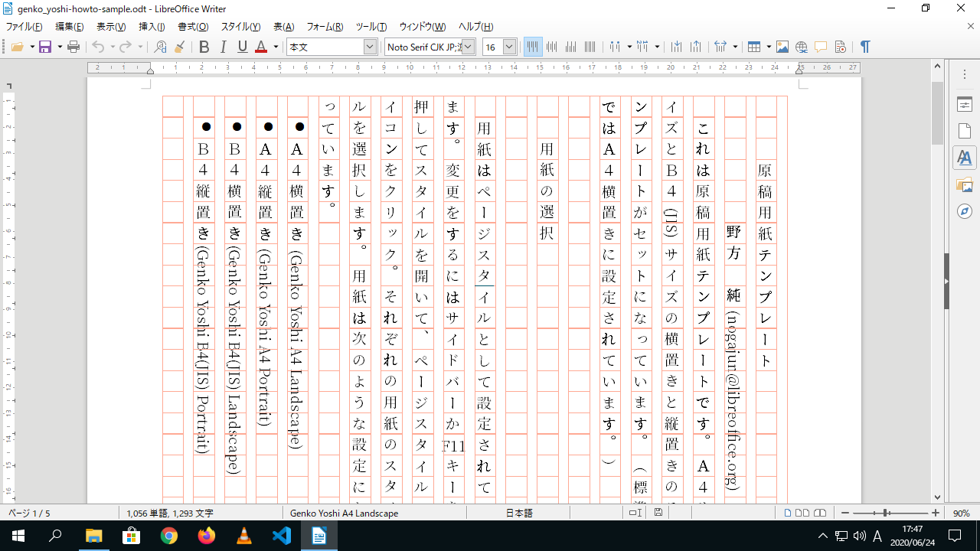This screenshot has width=980, height=551.
Task: Open the sidebar Properties deck
Action: (964, 104)
